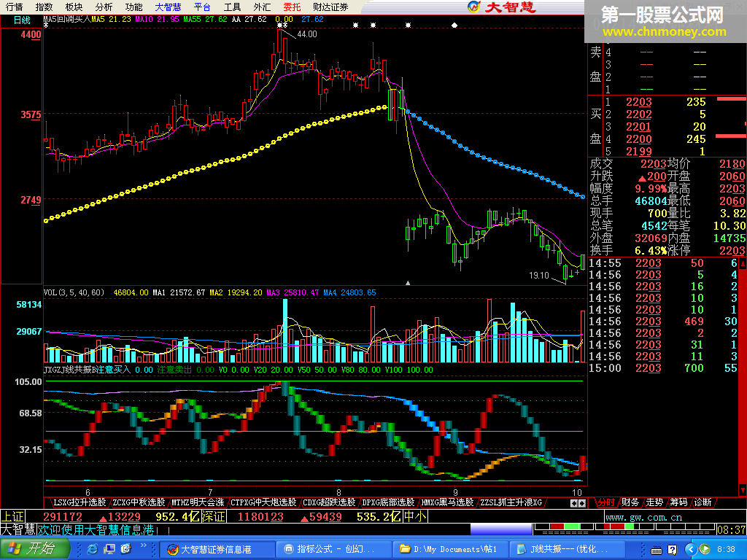Click the 08:37 clock in the status bar
Viewport: 747px width, 560px height.
pos(731,530)
